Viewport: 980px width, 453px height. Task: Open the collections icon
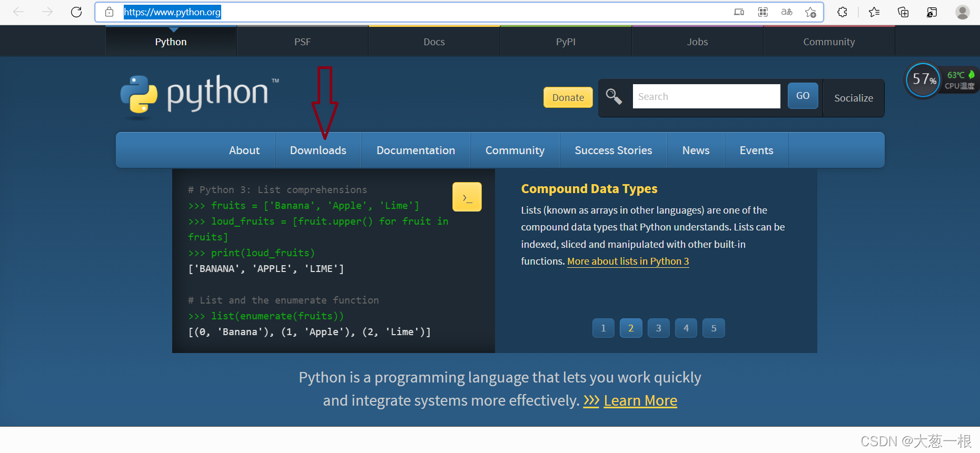(903, 12)
